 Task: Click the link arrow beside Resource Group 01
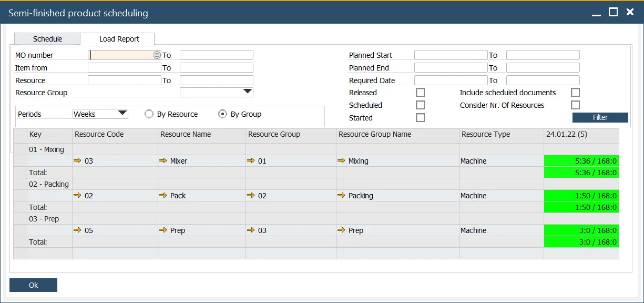[x=251, y=161]
